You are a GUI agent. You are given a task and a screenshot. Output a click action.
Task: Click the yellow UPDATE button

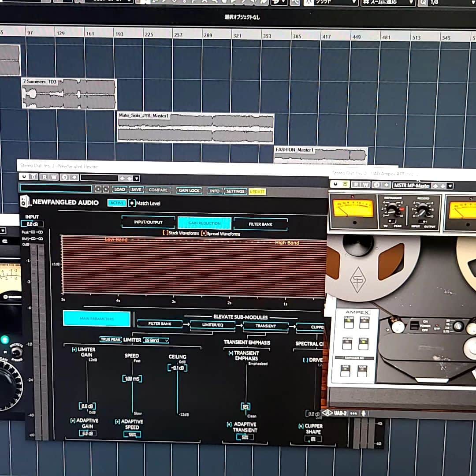click(x=257, y=192)
